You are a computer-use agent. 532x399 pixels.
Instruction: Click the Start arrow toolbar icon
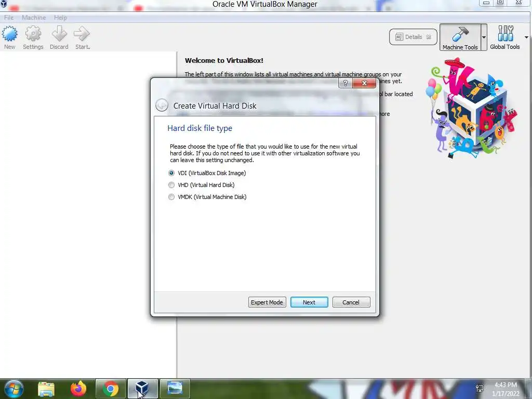[x=82, y=37]
